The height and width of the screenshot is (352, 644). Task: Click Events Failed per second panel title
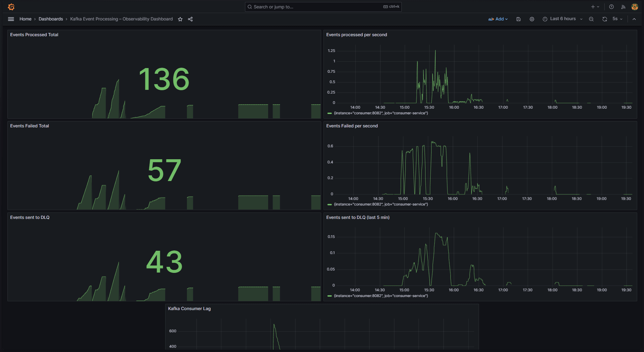click(352, 126)
